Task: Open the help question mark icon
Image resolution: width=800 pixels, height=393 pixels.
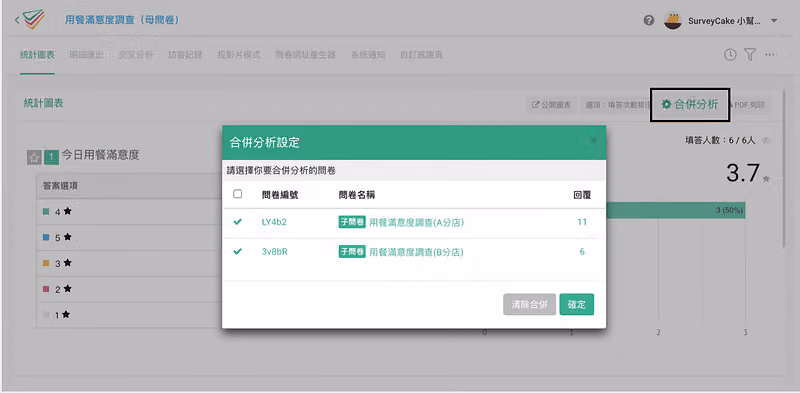Action: pyautogui.click(x=649, y=21)
